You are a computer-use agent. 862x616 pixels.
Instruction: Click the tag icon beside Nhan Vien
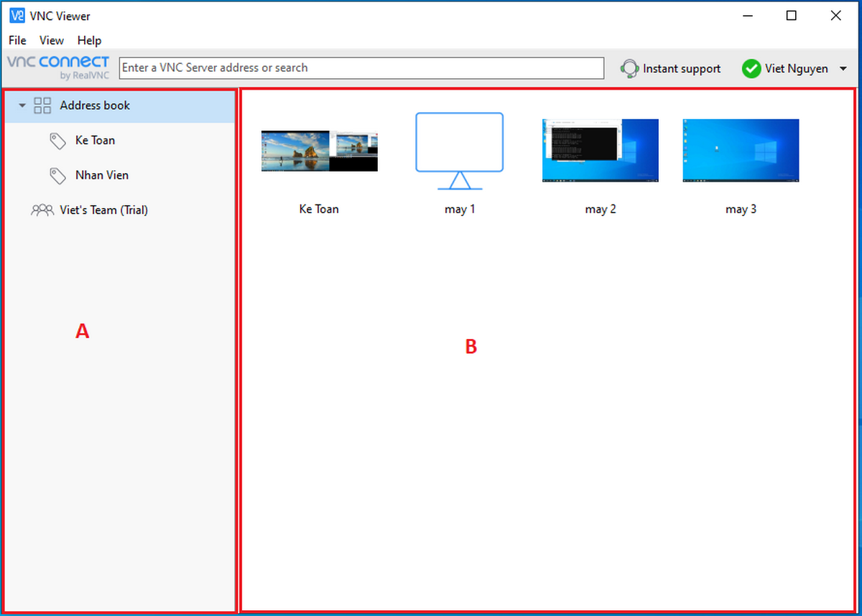[58, 175]
